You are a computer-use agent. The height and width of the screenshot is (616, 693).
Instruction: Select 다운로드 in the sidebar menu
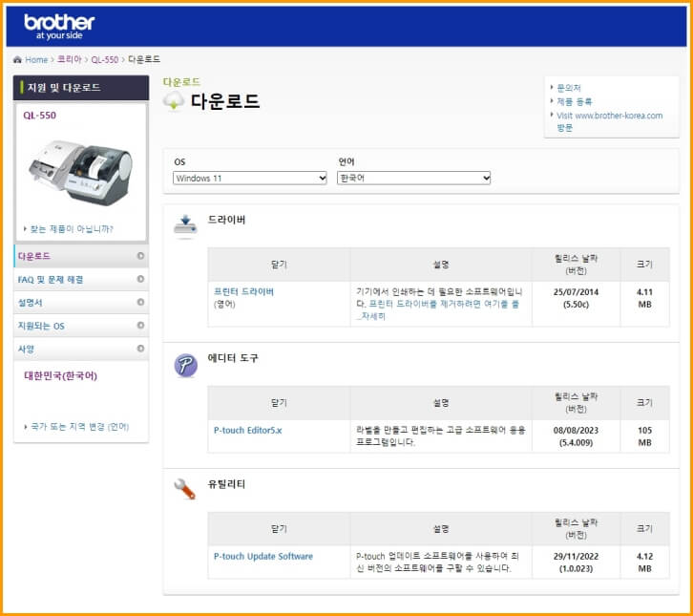[81, 256]
